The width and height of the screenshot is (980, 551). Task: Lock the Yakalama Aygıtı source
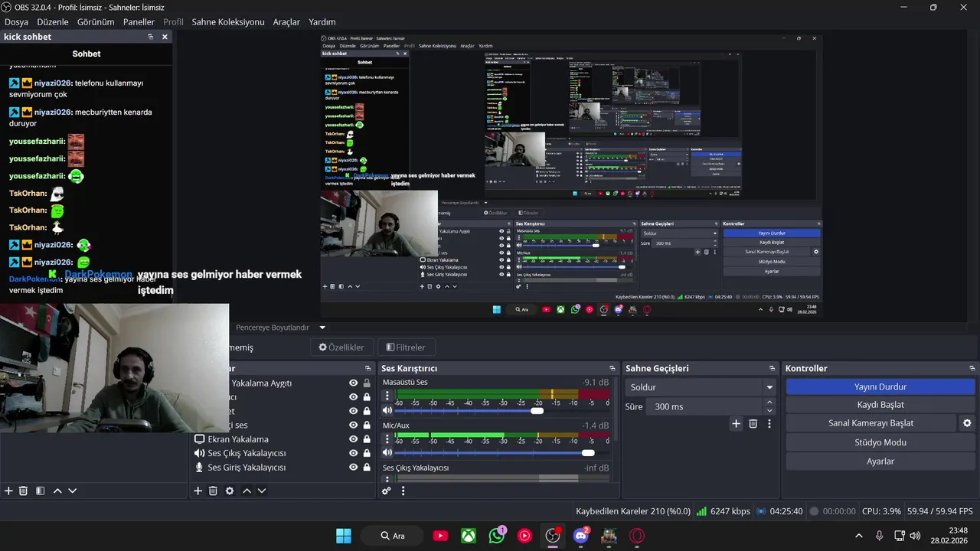pyautogui.click(x=367, y=383)
